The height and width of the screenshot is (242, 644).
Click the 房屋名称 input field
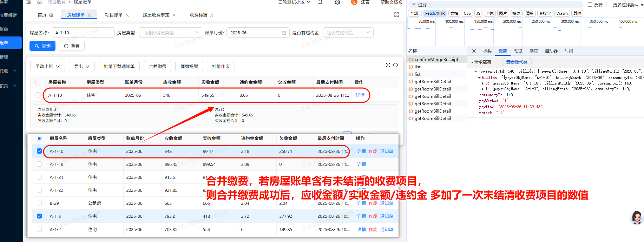click(83, 33)
